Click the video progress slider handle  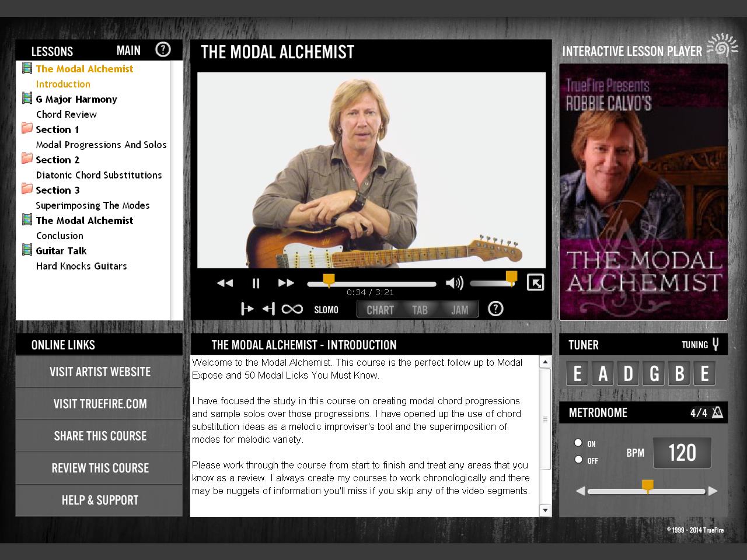(329, 281)
